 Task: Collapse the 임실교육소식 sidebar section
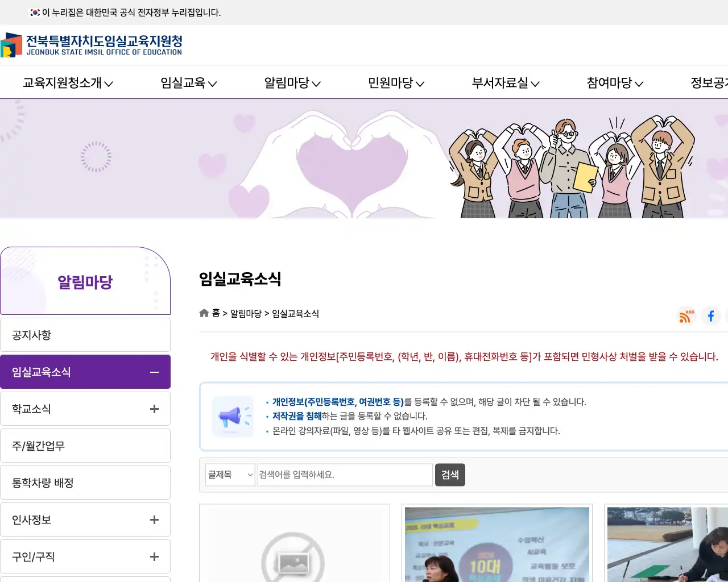pyautogui.click(x=154, y=372)
